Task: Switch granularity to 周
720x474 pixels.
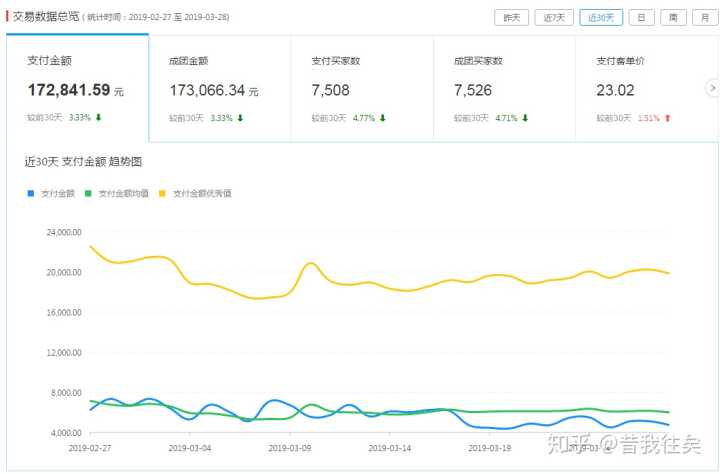Action: click(673, 17)
